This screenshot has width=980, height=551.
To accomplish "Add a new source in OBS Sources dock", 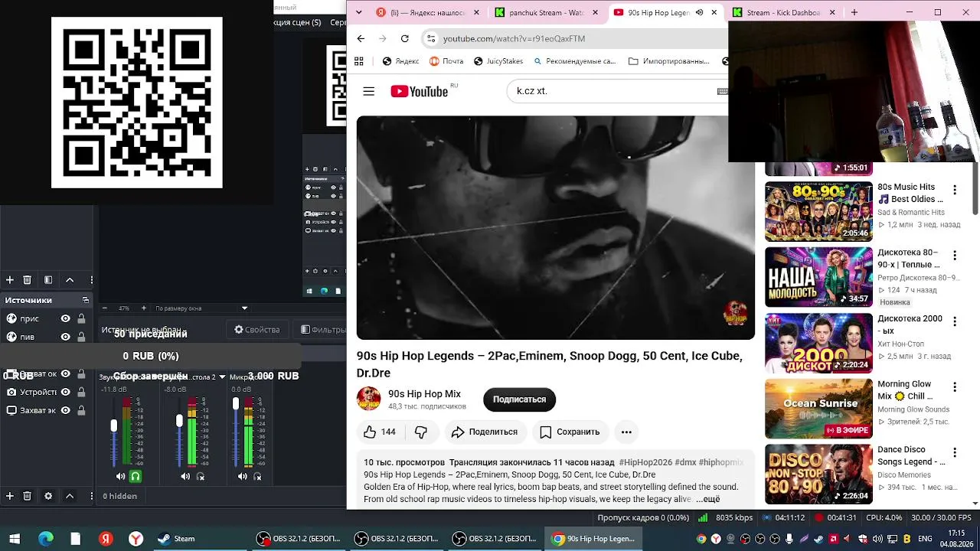I will point(10,496).
